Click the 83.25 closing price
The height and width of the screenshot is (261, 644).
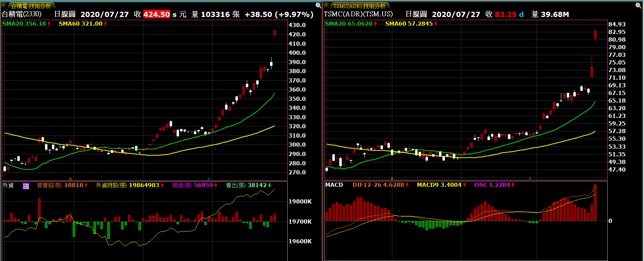506,14
